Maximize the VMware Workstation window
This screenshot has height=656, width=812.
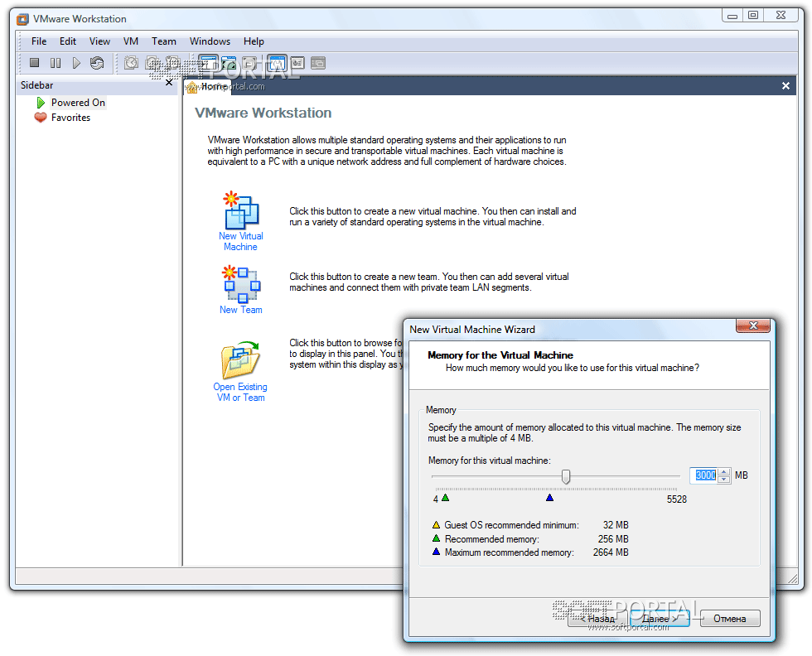(x=753, y=16)
